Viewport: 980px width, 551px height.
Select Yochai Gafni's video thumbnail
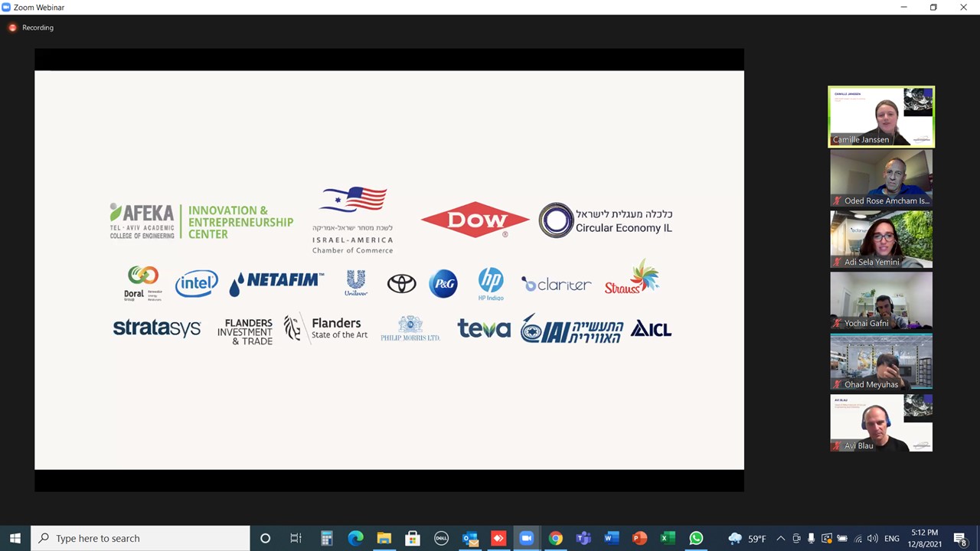click(881, 300)
